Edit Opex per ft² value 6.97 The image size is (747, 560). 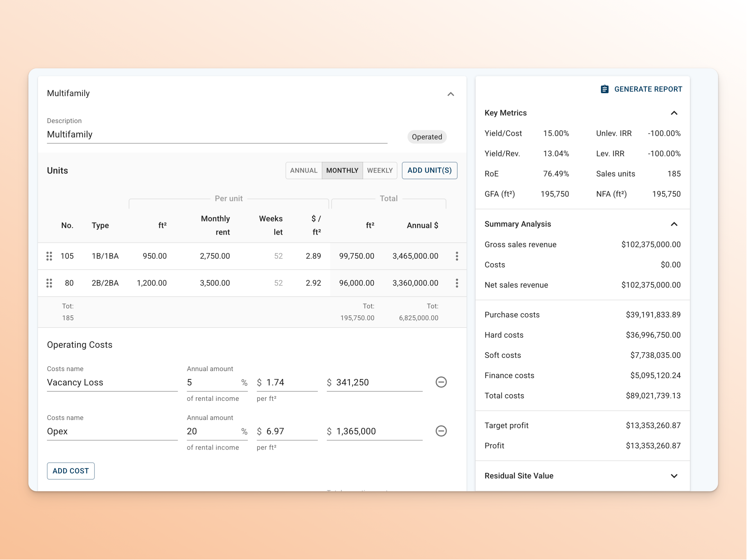click(x=287, y=432)
